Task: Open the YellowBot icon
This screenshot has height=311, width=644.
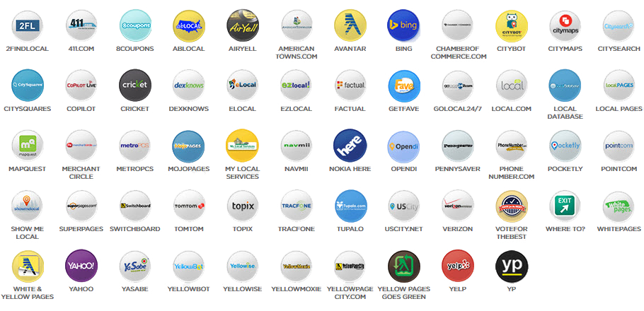Action: 189,266
